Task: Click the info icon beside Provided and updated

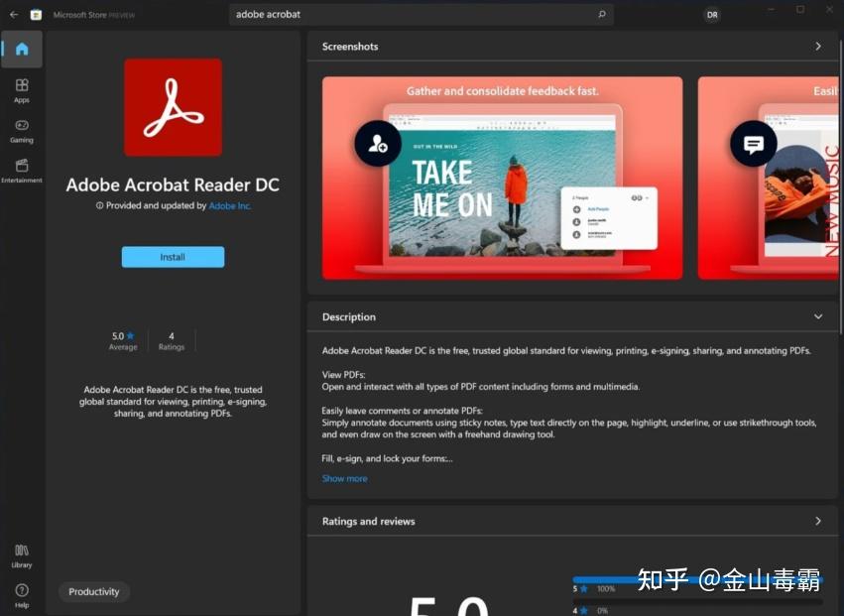Action: point(99,205)
